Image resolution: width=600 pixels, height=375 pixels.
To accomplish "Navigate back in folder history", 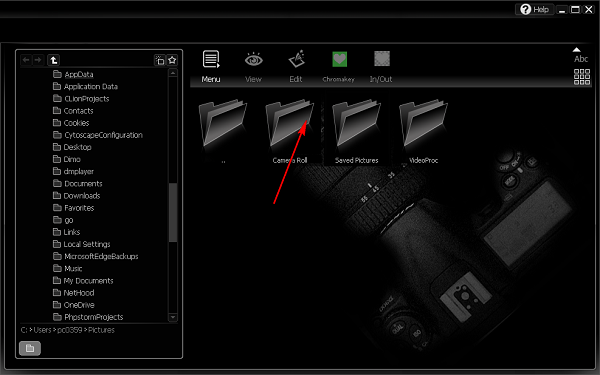I will (26, 60).
